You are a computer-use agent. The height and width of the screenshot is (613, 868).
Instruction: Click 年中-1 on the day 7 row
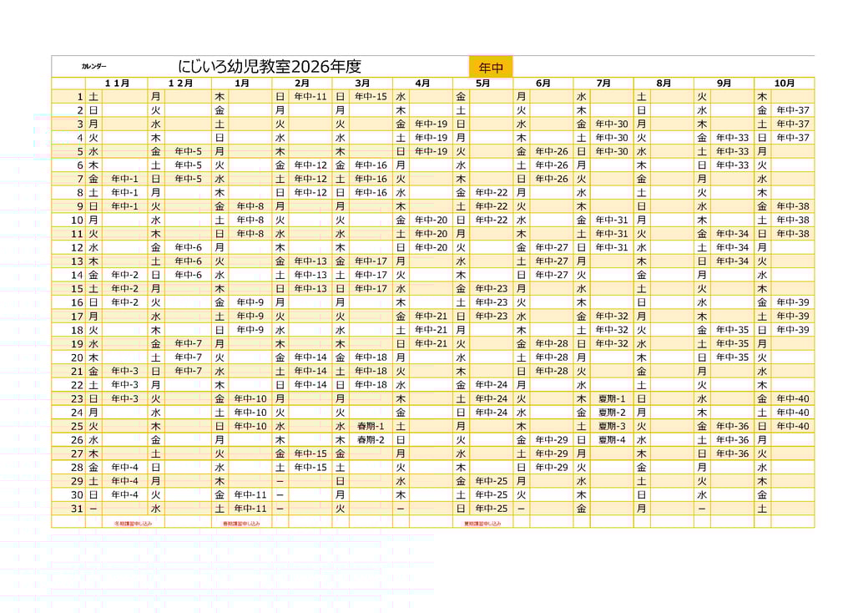click(x=124, y=179)
